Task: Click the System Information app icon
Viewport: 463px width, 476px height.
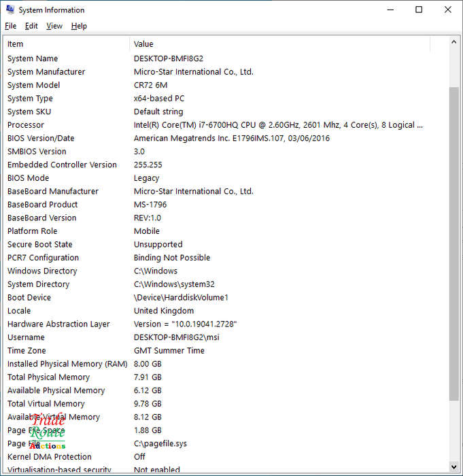Action: coord(10,10)
